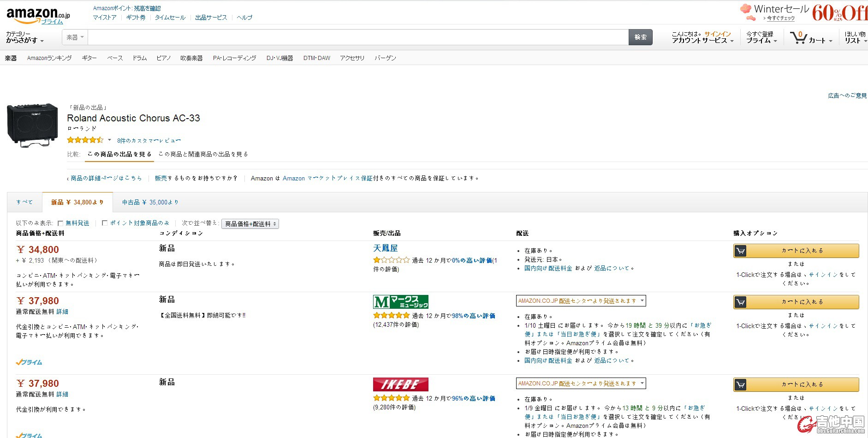Open the 商品価格+配送料 sort dropdown
Image resolution: width=868 pixels, height=438 pixels.
pyautogui.click(x=250, y=224)
